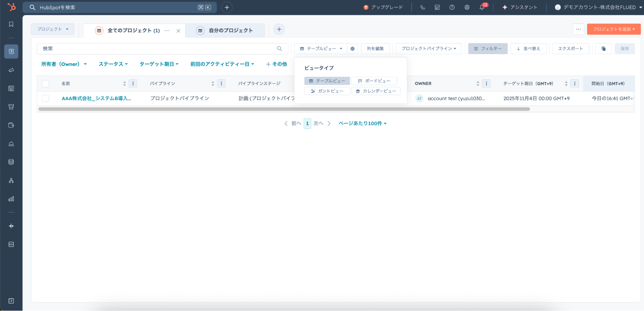644x311 pixels.
Task: Open the bookmarks icon in sidebar
Action: tap(11, 25)
